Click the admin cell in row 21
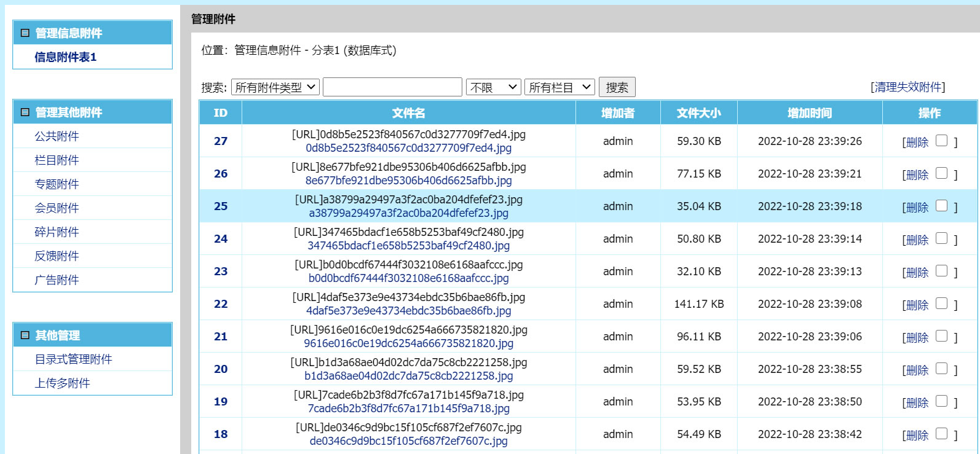This screenshot has width=980, height=454. pos(618,337)
